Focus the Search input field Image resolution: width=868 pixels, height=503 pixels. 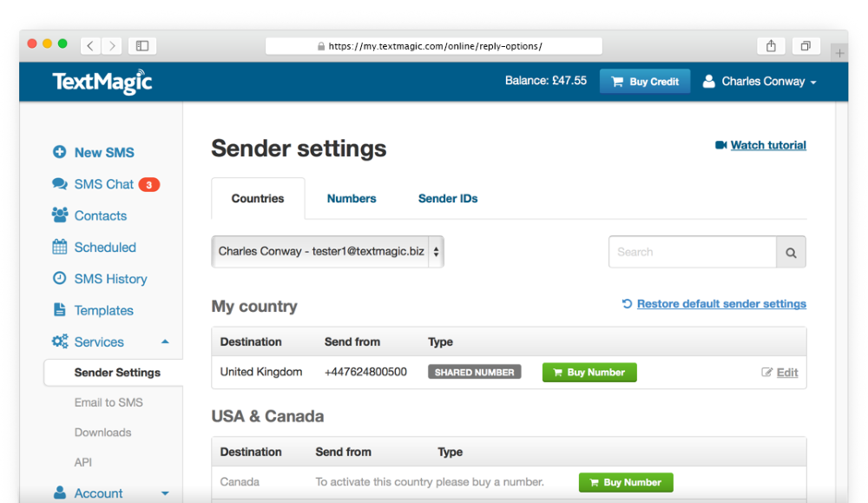click(x=693, y=252)
